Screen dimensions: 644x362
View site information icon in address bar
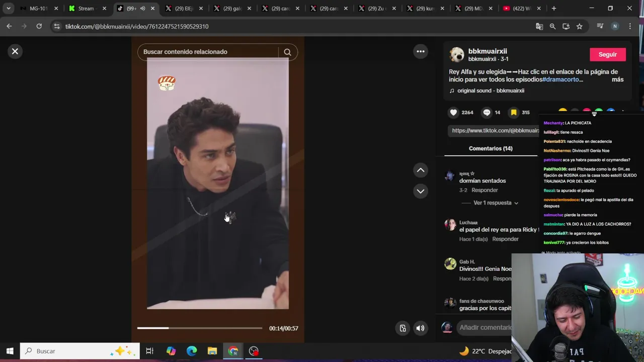[56, 26]
